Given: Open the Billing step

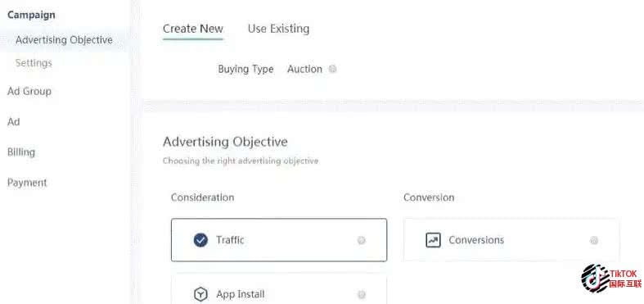Looking at the screenshot, I should coord(21,152).
